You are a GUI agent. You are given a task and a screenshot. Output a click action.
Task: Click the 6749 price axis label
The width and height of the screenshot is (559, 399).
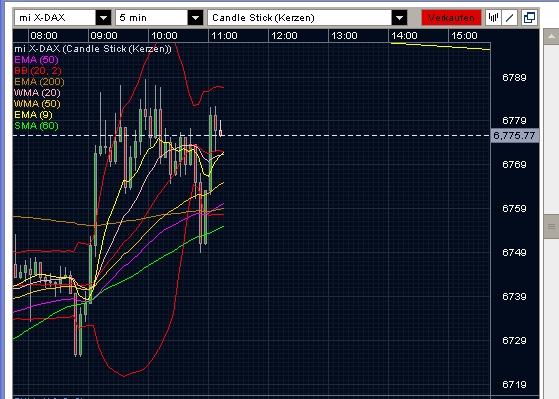coord(514,252)
